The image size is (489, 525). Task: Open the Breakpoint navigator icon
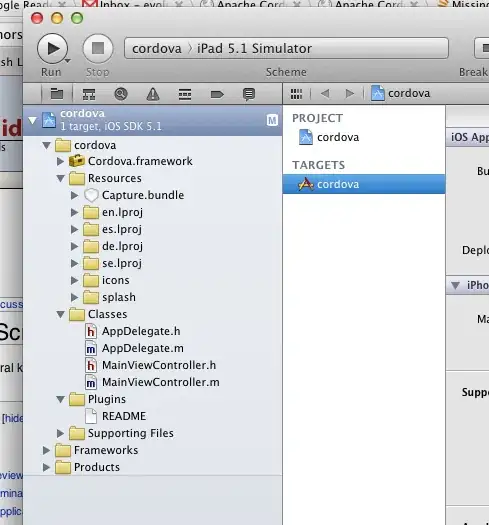point(217,95)
